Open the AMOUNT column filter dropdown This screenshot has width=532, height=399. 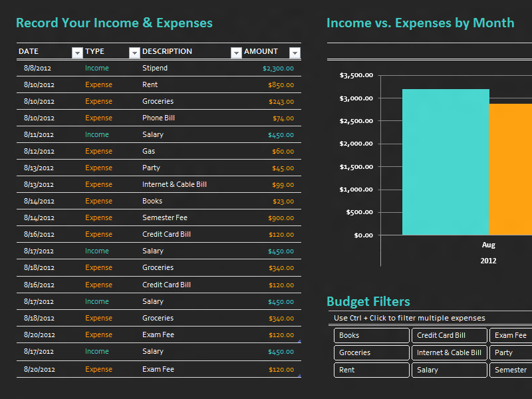click(295, 53)
